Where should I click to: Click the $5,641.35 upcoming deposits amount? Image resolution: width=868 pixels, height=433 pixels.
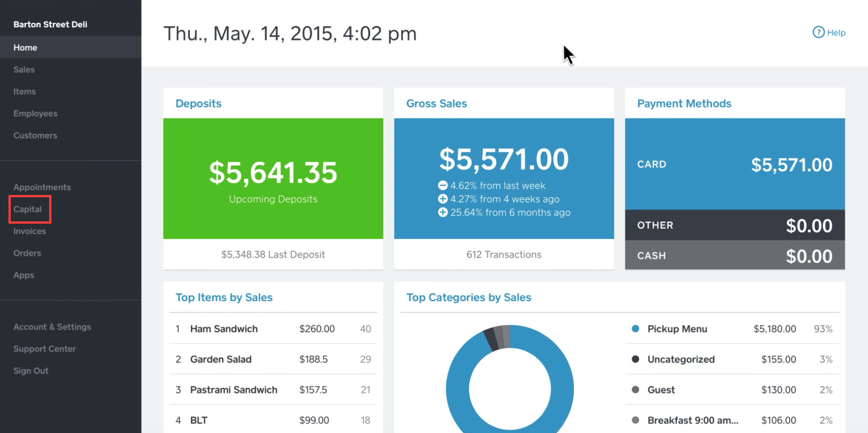click(x=273, y=173)
